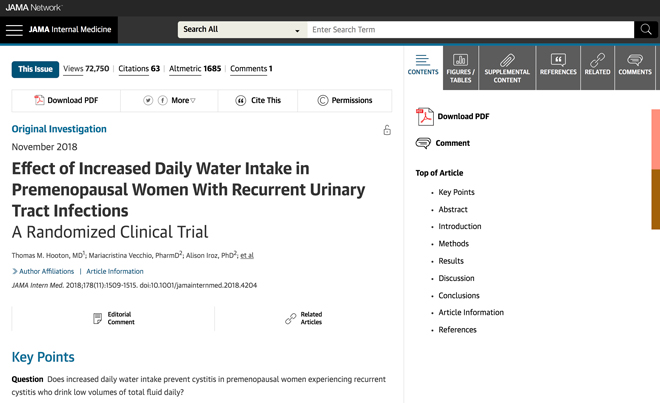Jump to Introduction in contents list
This screenshot has width=660, height=403.
tap(460, 227)
